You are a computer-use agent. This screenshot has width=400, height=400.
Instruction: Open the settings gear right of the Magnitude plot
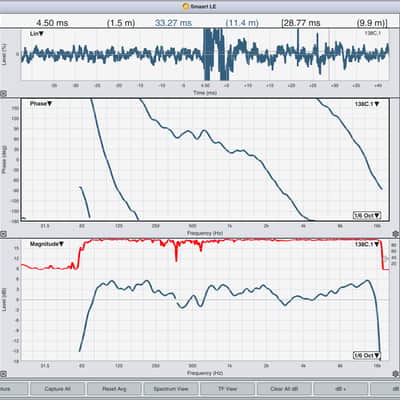(396, 374)
